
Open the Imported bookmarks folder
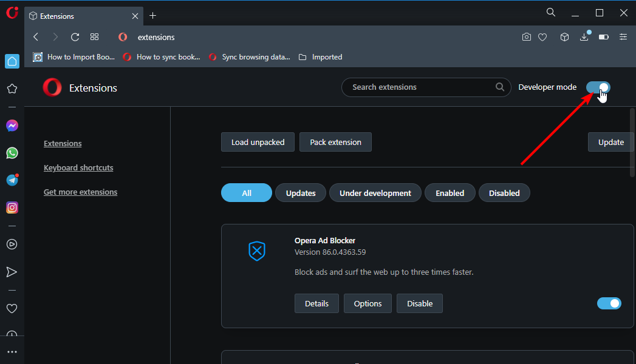click(321, 57)
